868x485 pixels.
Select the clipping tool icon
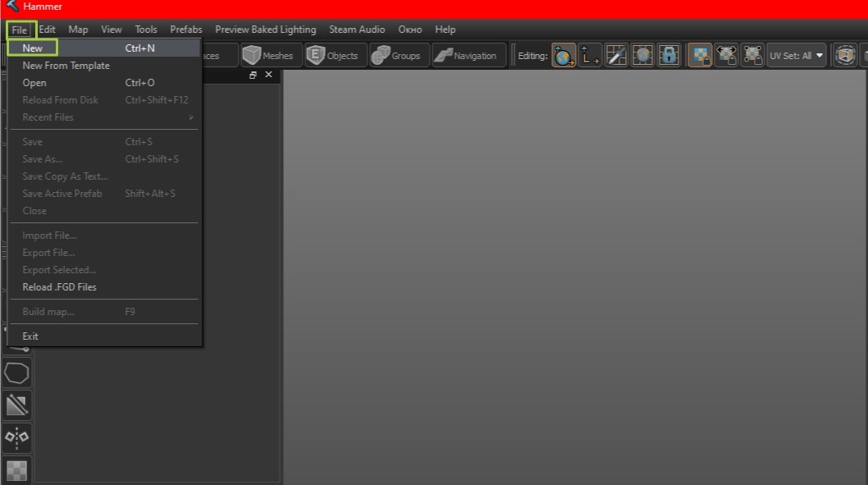(x=17, y=405)
